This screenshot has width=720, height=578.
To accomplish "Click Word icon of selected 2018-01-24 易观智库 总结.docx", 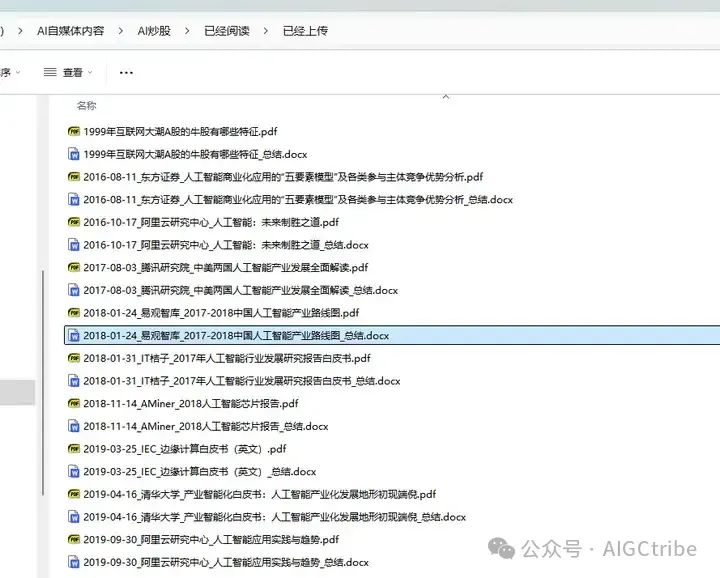I will pyautogui.click(x=74, y=336).
